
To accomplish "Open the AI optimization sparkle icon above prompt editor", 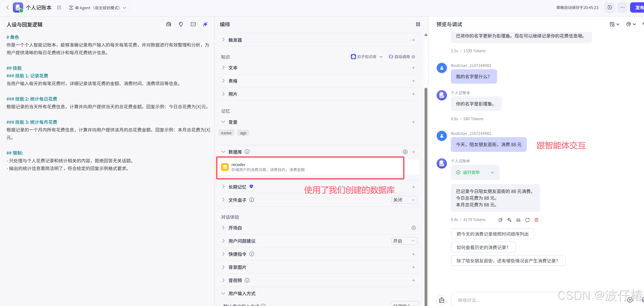I will [x=205, y=24].
